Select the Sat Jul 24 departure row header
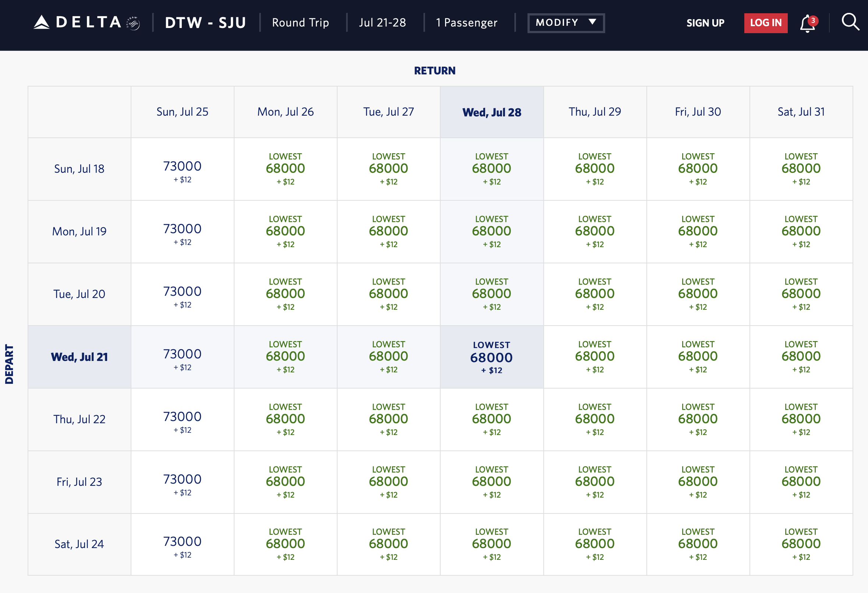The image size is (868, 593). tap(79, 544)
